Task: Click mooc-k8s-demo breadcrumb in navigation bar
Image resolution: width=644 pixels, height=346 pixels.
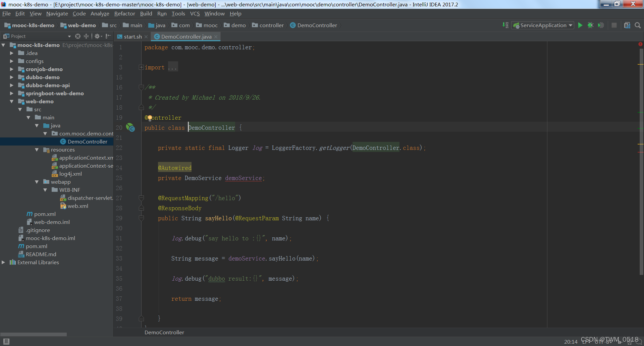Action: 30,25
